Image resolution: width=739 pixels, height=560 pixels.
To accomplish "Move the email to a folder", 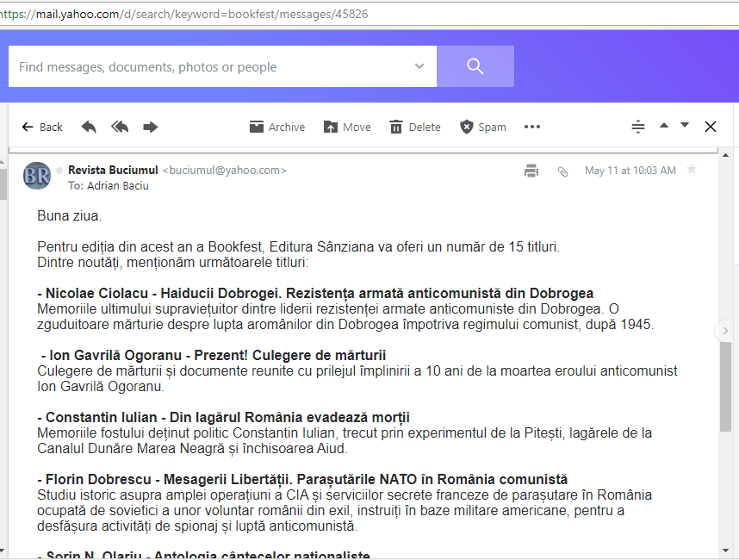I will click(x=347, y=127).
